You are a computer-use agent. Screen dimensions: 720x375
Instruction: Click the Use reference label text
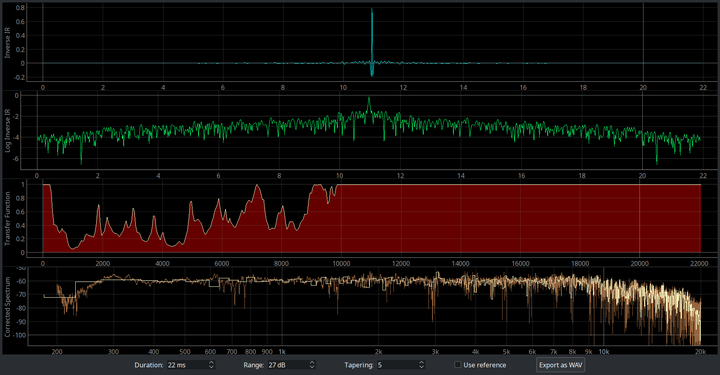(484, 365)
